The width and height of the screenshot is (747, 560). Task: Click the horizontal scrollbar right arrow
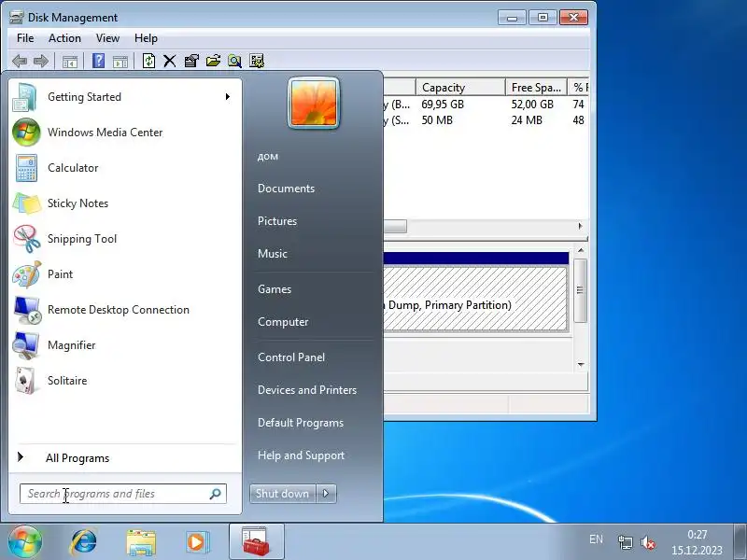pyautogui.click(x=580, y=226)
